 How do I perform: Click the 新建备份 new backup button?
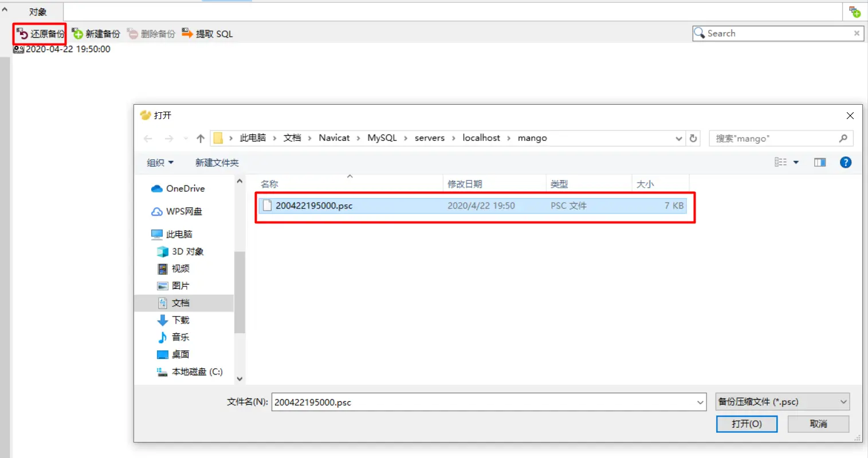coord(96,34)
